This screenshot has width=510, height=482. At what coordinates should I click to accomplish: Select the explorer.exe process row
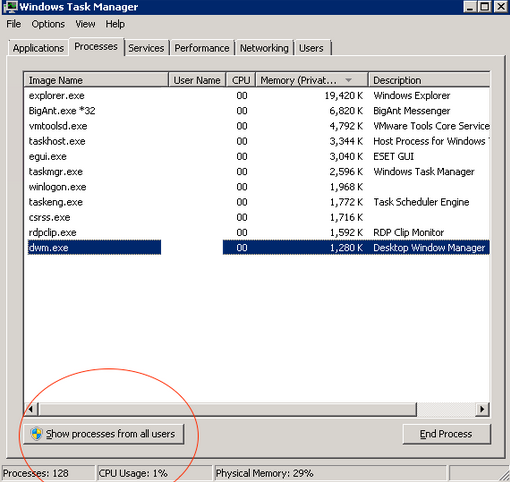tap(257, 96)
